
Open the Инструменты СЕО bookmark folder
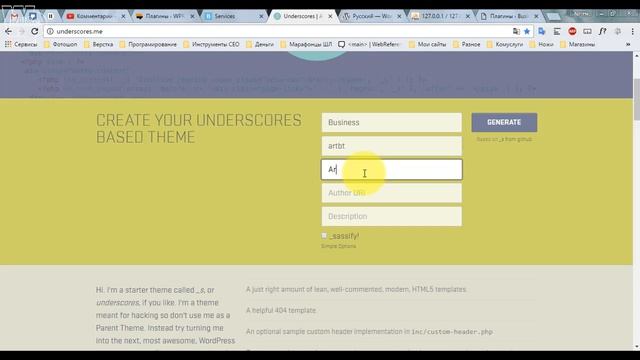coord(211,44)
